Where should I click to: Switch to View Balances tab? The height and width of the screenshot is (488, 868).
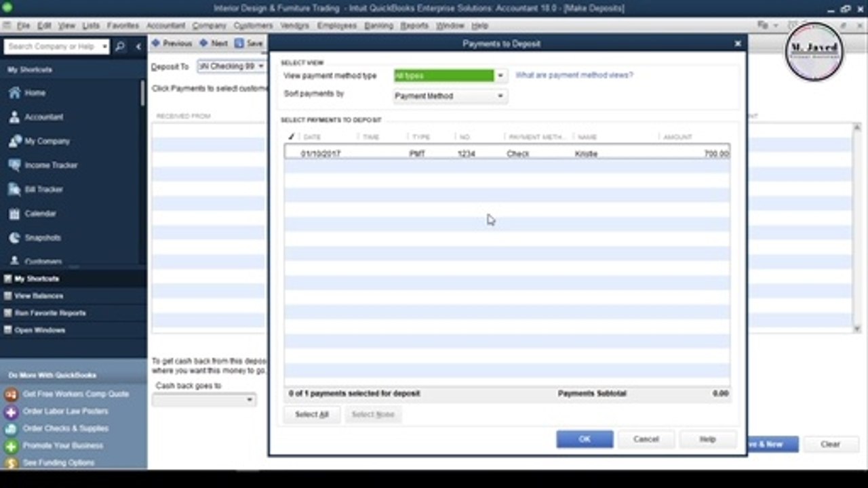click(x=39, y=296)
